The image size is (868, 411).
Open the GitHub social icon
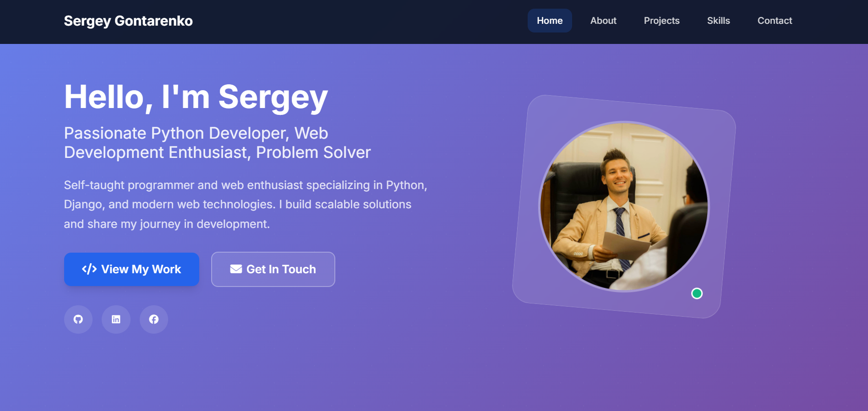(x=78, y=319)
